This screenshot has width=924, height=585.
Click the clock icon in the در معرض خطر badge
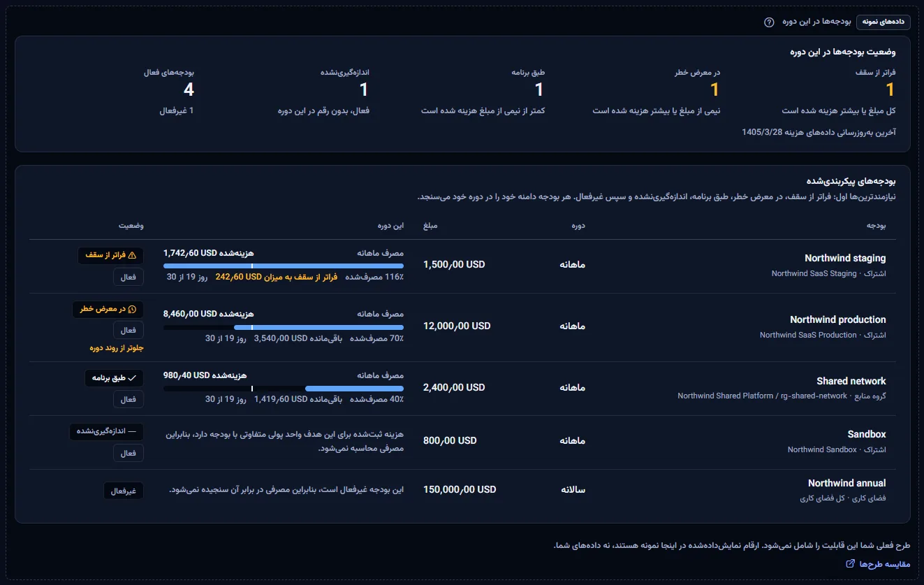tap(133, 309)
